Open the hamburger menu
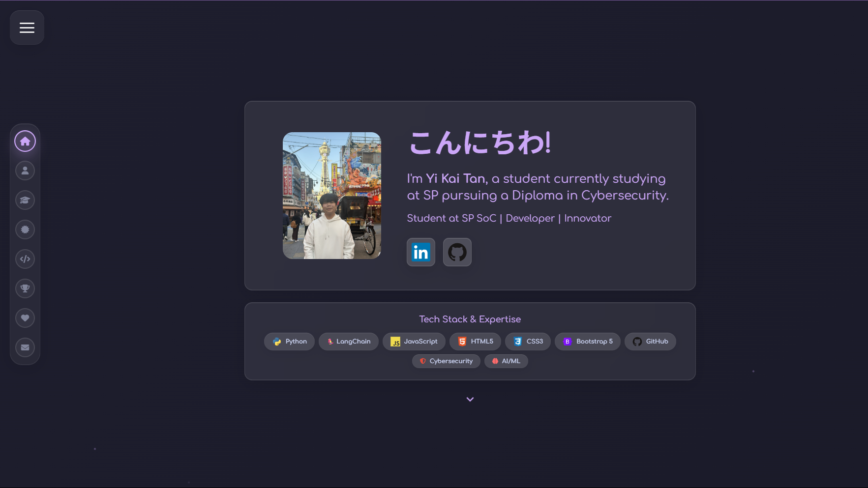The height and width of the screenshot is (488, 868). point(27,28)
